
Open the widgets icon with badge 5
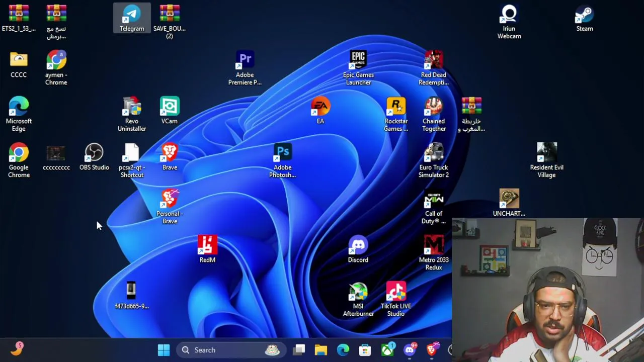tap(17, 349)
